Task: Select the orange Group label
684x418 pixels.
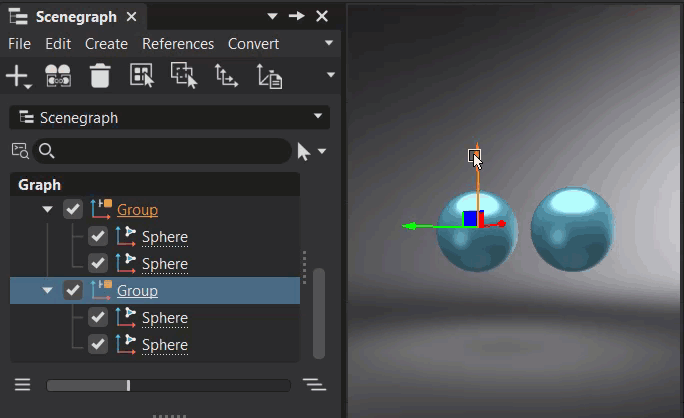Action: tap(137, 210)
